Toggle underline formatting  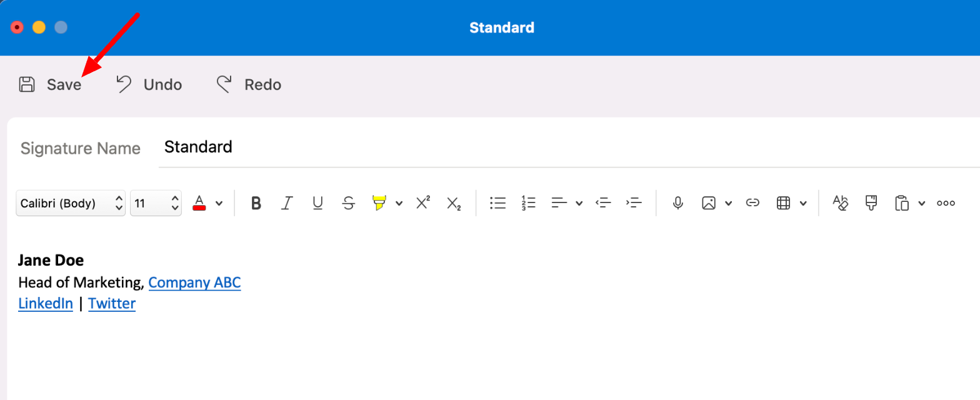pos(317,203)
